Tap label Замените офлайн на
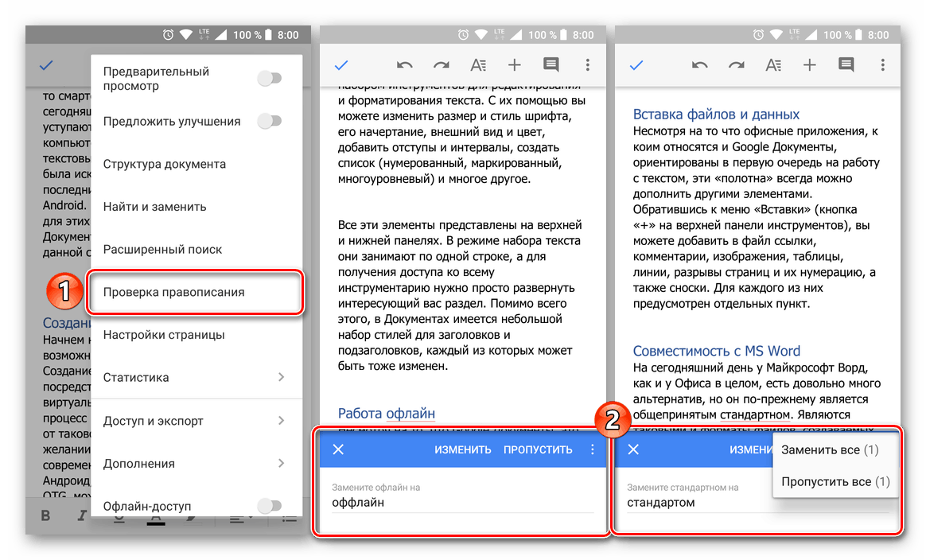This screenshot has width=926, height=560. 375,488
